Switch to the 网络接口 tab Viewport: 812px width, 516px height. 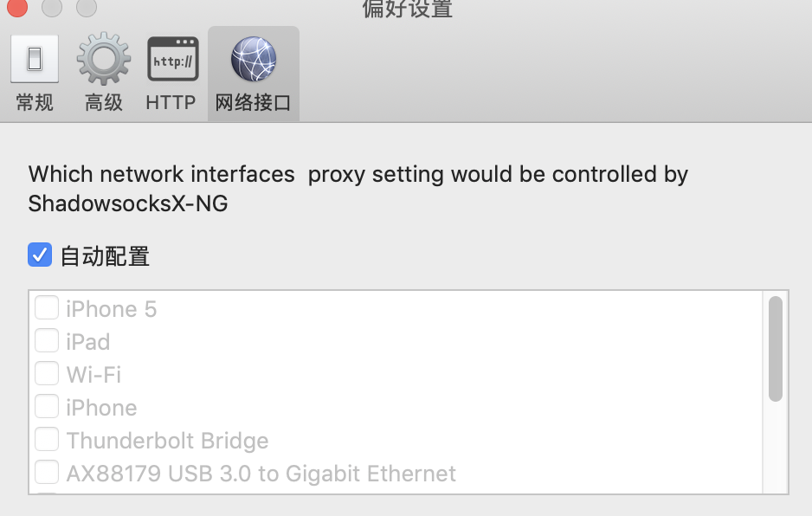tap(253, 74)
